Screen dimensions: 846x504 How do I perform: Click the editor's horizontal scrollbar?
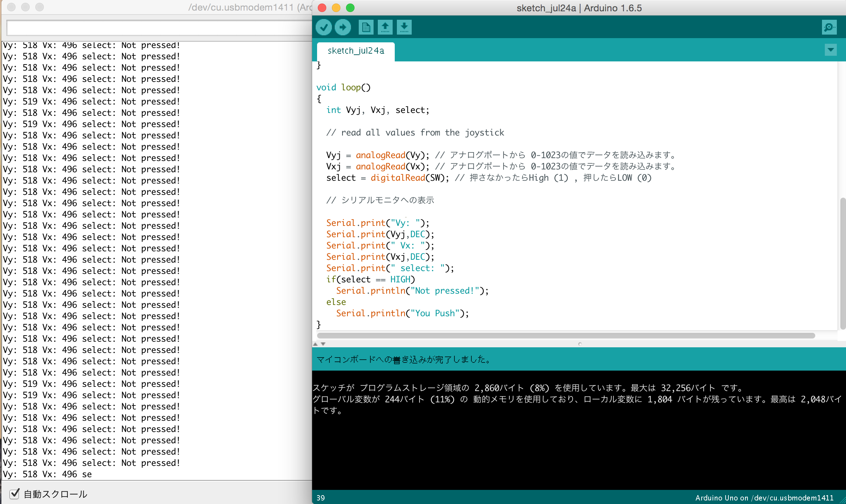(566, 335)
